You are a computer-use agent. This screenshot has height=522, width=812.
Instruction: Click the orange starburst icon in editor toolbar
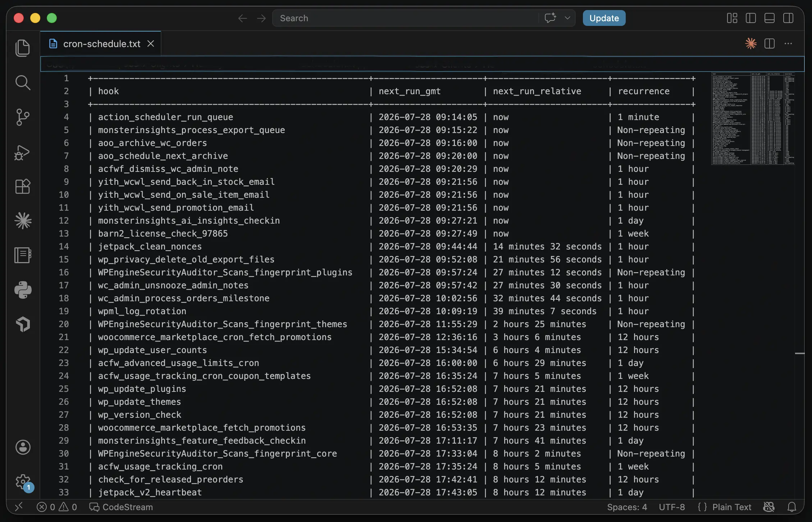751,43
